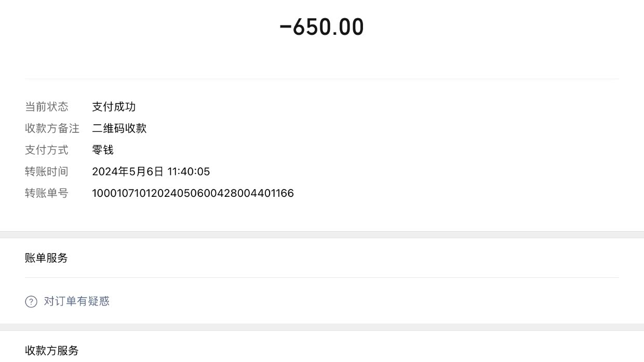Click the thin divider below the amount
The width and height of the screenshot is (644, 362).
click(321, 79)
